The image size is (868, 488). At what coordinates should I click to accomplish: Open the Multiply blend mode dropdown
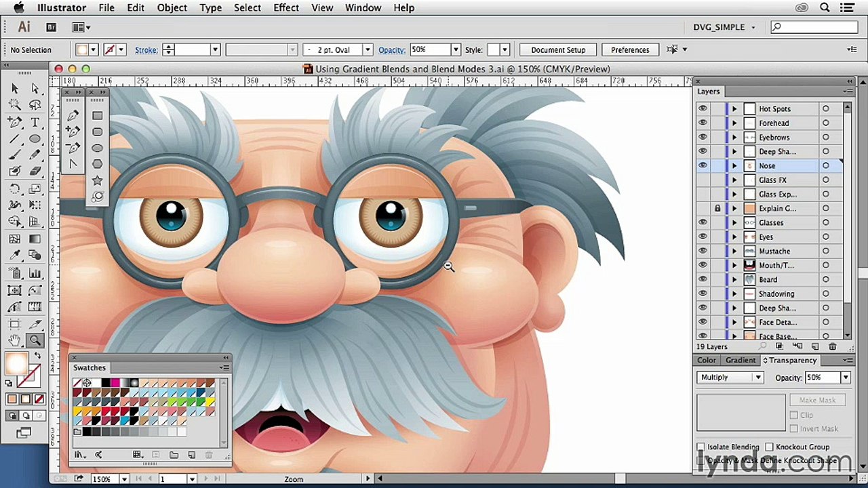730,378
